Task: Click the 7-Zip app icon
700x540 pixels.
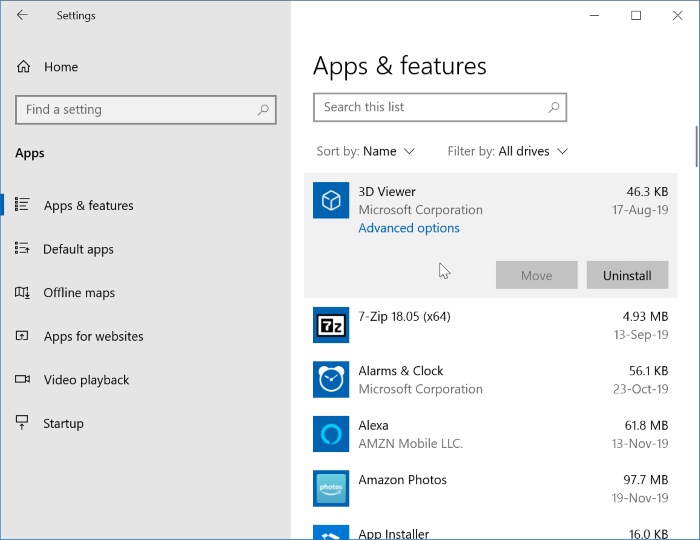Action: [331, 325]
